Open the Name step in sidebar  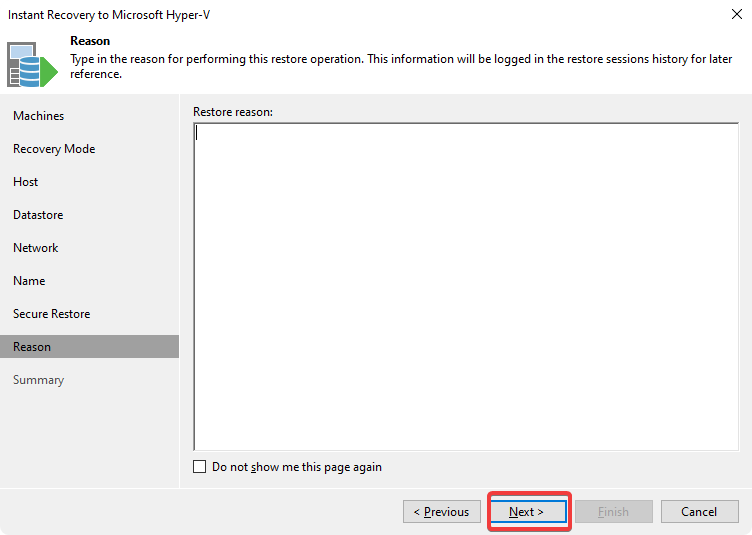[x=29, y=281]
